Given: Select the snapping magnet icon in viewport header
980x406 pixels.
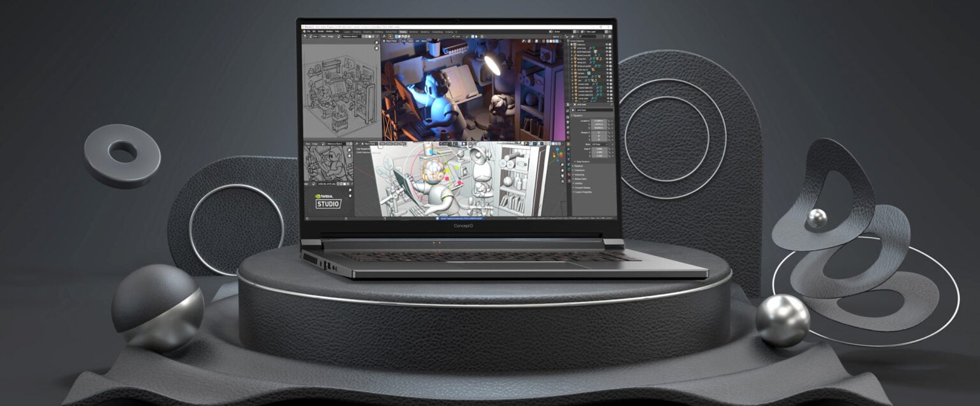Looking at the screenshot, I should click(x=472, y=36).
